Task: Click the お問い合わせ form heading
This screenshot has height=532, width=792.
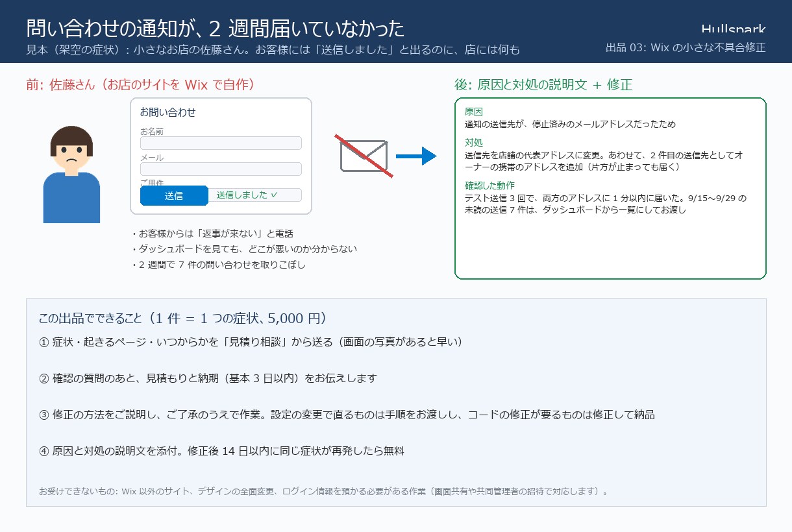Action: (x=168, y=112)
